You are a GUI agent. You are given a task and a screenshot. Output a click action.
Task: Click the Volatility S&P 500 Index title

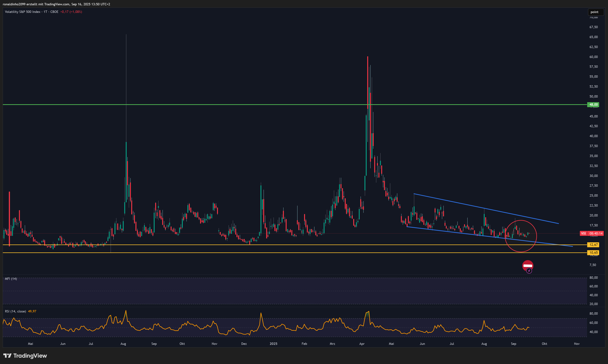pos(23,12)
